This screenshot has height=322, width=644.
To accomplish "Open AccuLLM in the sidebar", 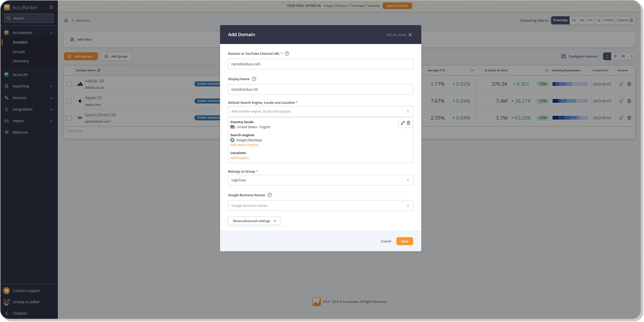I will 20,75.
